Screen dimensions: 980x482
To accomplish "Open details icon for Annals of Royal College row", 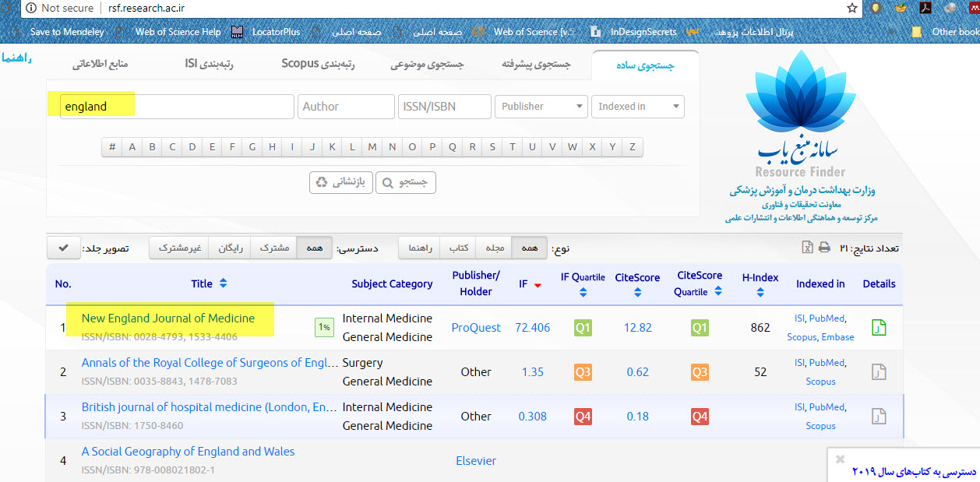I will 879,372.
